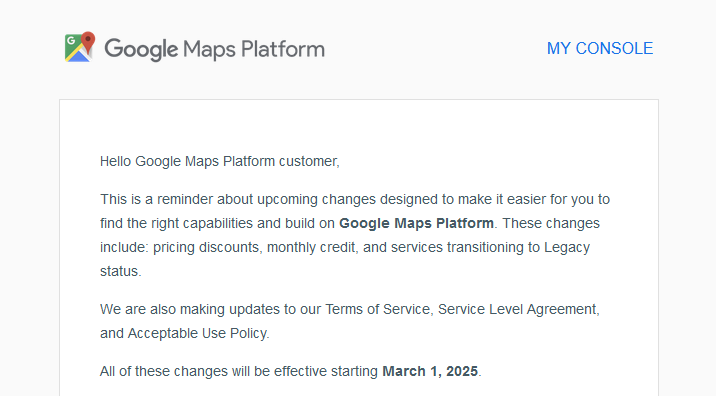This screenshot has width=716, height=396.
Task: Open the MY CONSOLE link
Action: click(x=600, y=48)
